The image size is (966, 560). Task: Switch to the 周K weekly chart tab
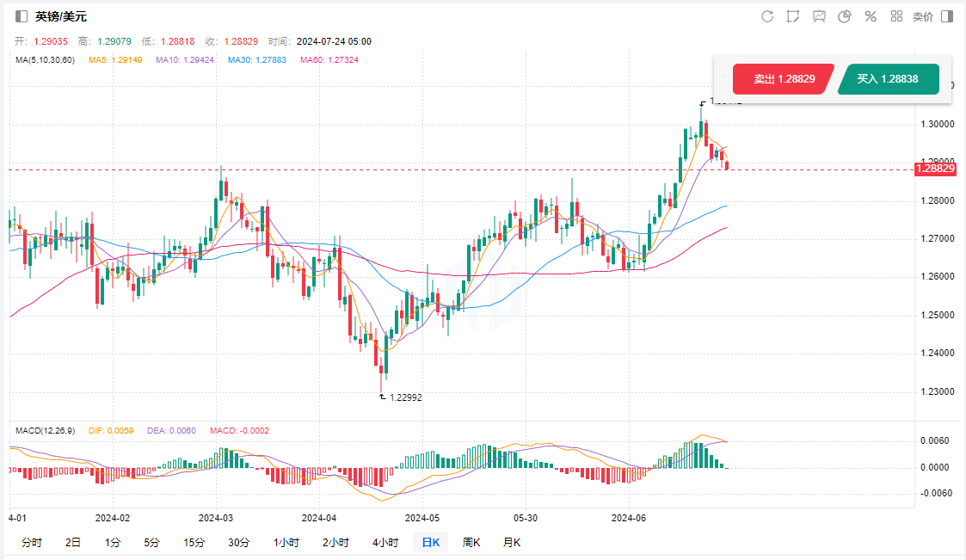coord(471,542)
